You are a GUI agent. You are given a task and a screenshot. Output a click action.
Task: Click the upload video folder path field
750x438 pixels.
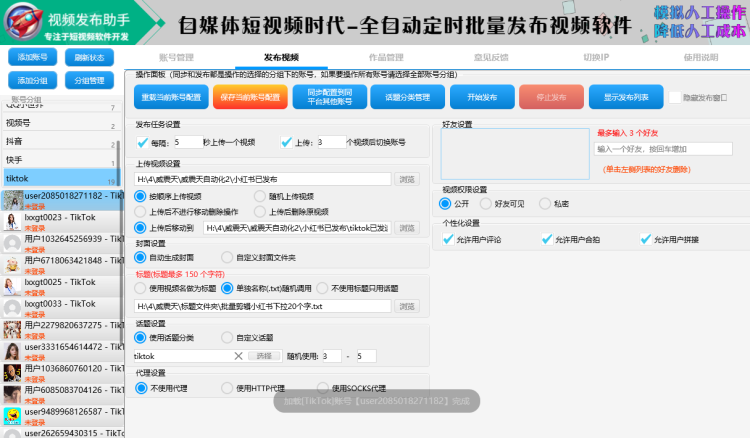(x=263, y=179)
